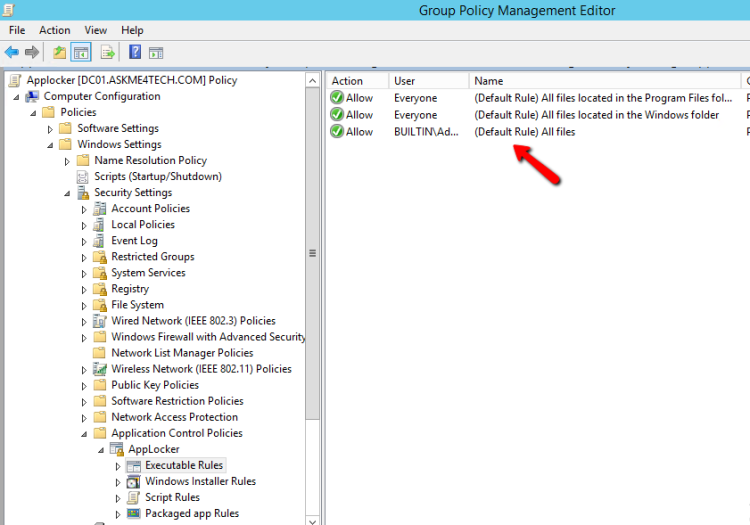Select the Script Rules tree item

coord(172,497)
